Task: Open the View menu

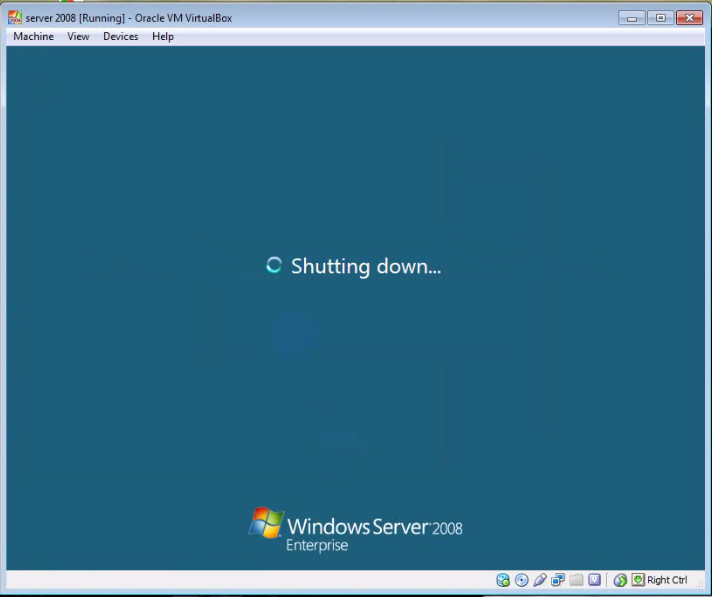Action: 78,36
